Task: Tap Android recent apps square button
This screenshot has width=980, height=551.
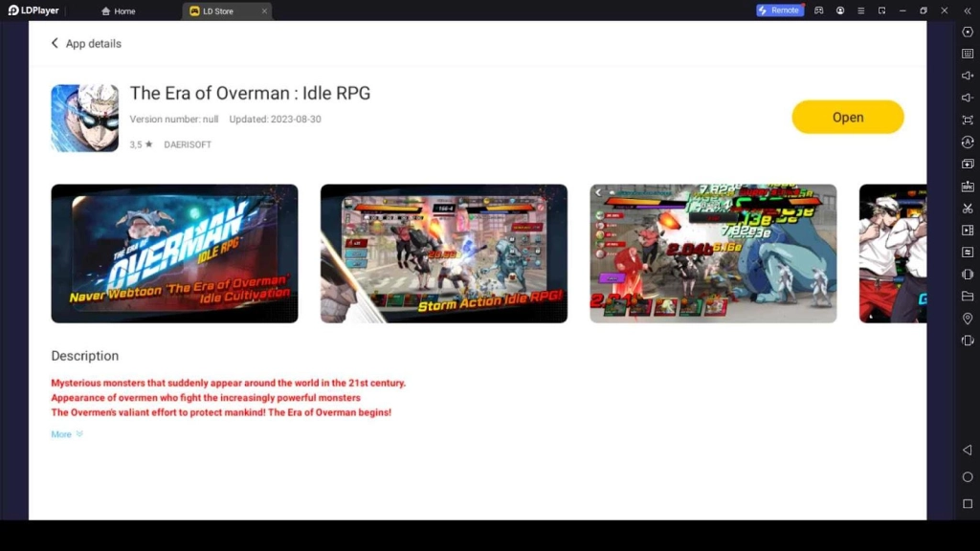Action: pos(968,503)
